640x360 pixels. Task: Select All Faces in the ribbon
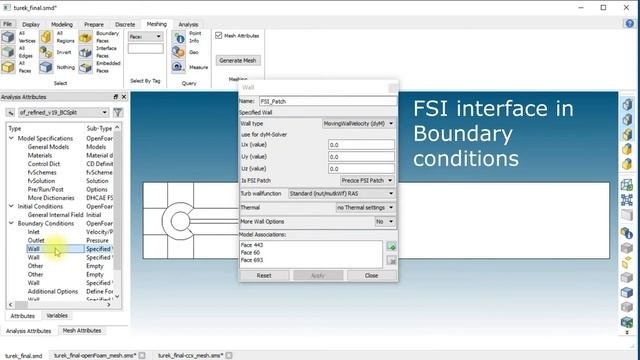click(x=8, y=67)
